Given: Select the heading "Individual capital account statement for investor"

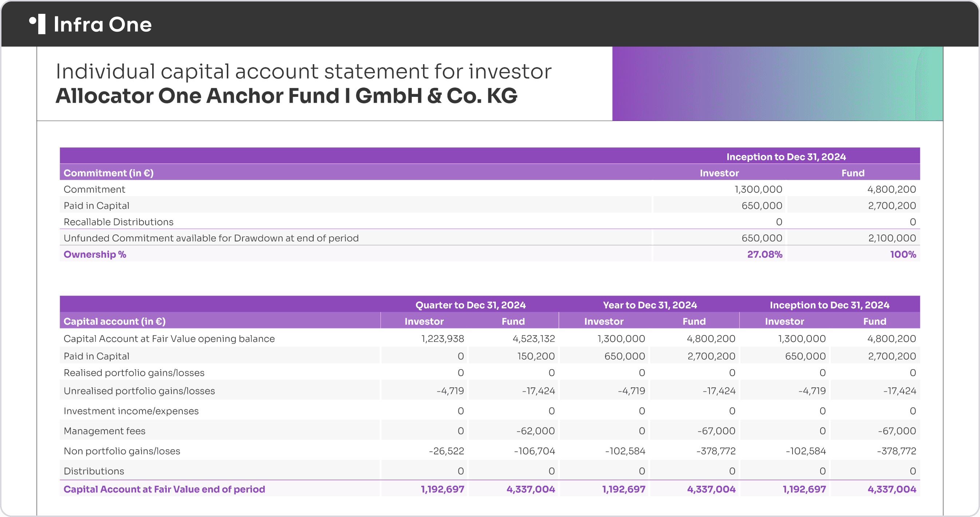Looking at the screenshot, I should click(304, 71).
